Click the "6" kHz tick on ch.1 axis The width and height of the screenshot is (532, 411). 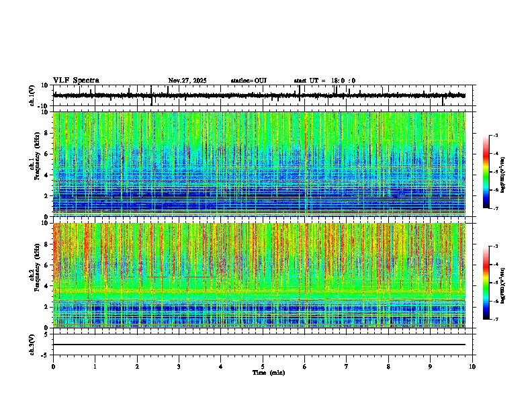point(46,154)
